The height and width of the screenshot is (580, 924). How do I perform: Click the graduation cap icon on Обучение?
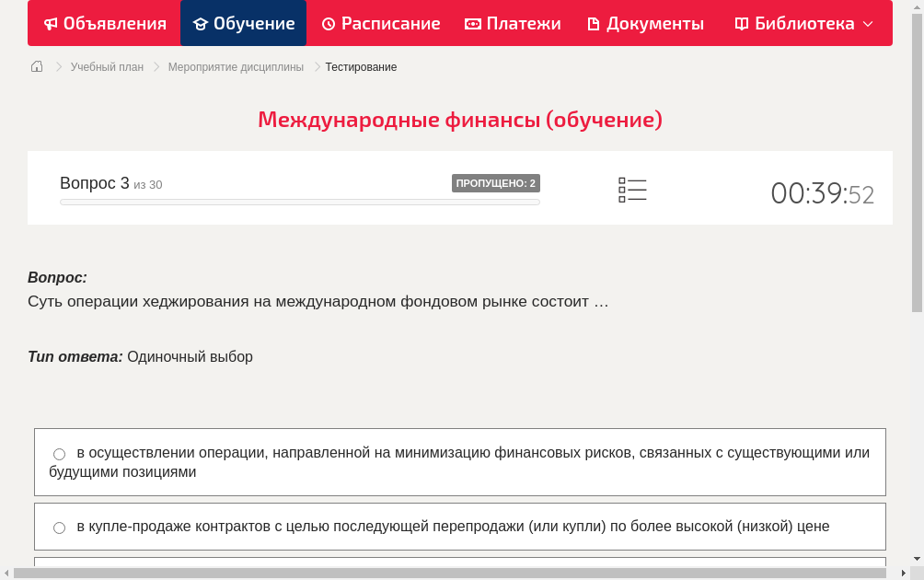pos(201,24)
